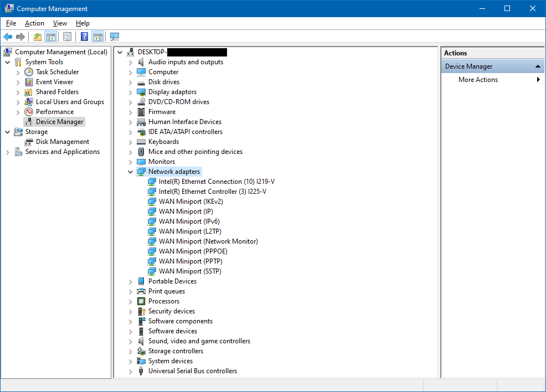Select WAN Miniport (IP) adapter
The width and height of the screenshot is (546, 392).
tap(186, 212)
